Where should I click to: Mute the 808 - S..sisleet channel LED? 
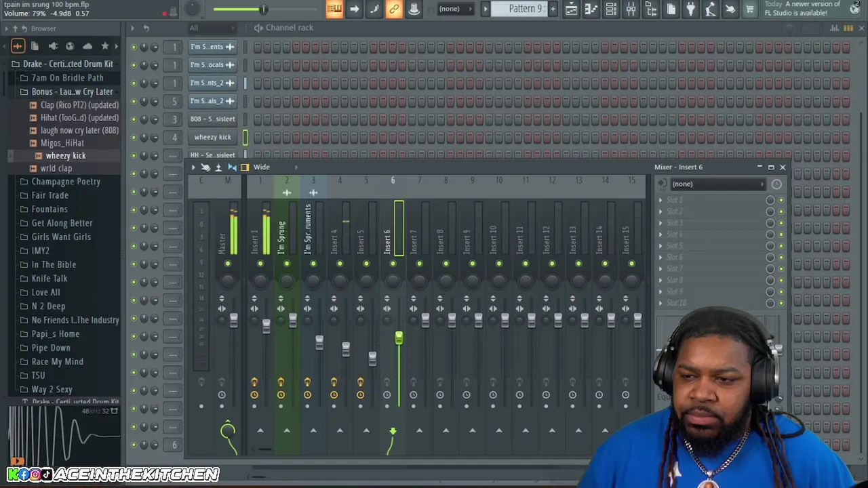click(x=134, y=119)
